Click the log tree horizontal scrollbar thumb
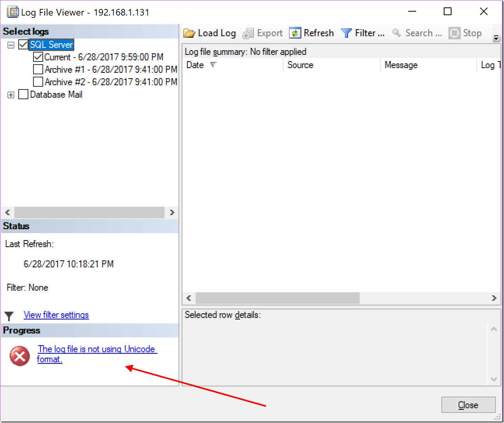 [89, 212]
